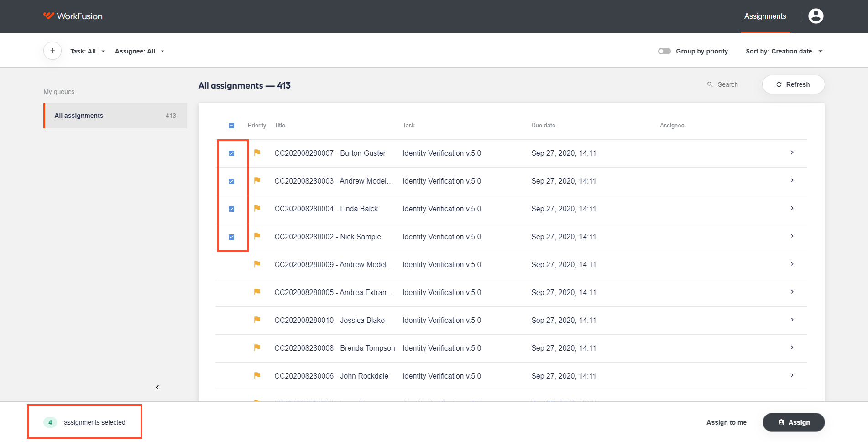Uncheck the CC202008280003 assignment checkbox
Image resolution: width=868 pixels, height=442 pixels.
coord(231,181)
